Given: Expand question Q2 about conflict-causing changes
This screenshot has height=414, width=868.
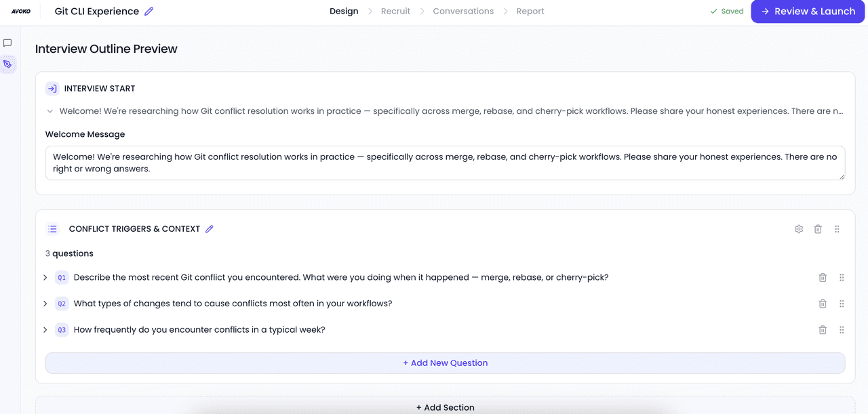Looking at the screenshot, I should pyautogui.click(x=45, y=304).
